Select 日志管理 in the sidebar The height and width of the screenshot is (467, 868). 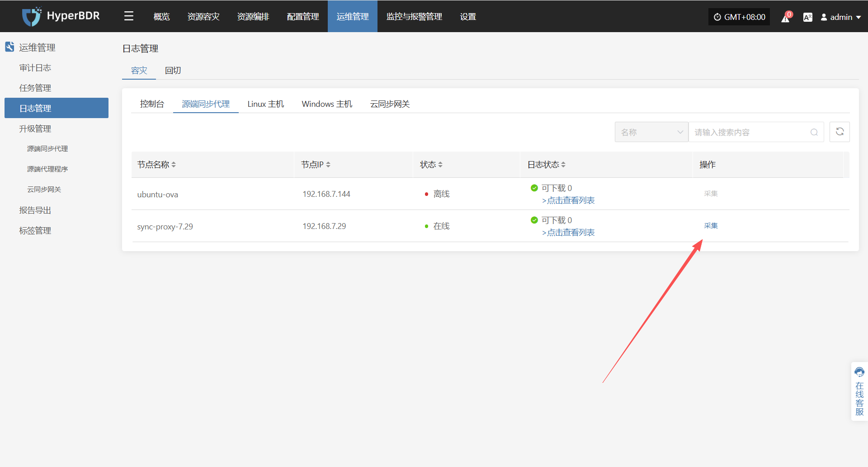coord(57,108)
